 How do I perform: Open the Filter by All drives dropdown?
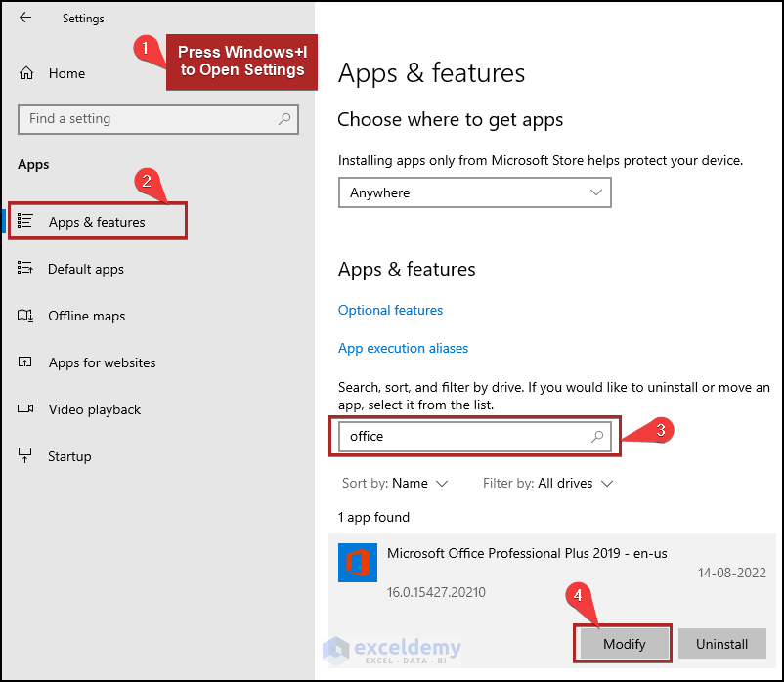coord(547,483)
